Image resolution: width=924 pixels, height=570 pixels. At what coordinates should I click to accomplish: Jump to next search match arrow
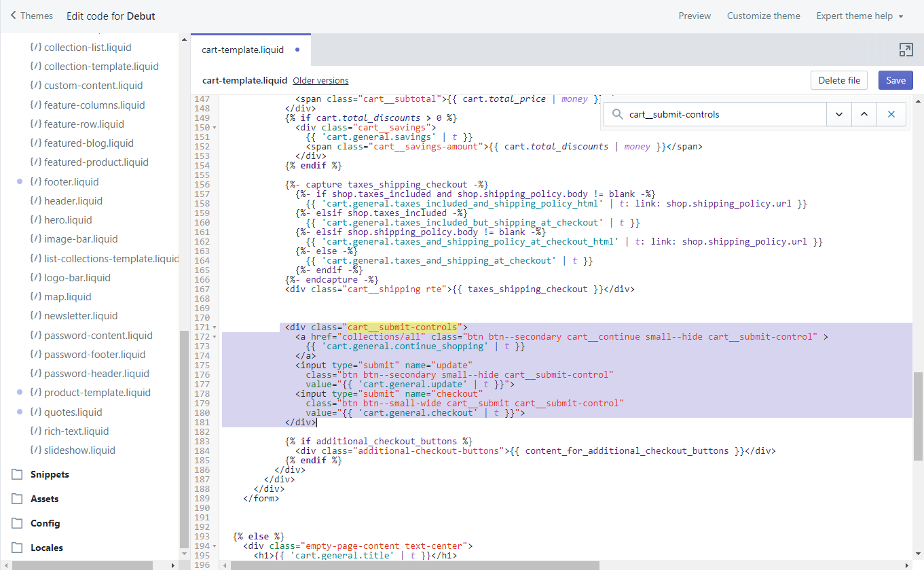[839, 114]
